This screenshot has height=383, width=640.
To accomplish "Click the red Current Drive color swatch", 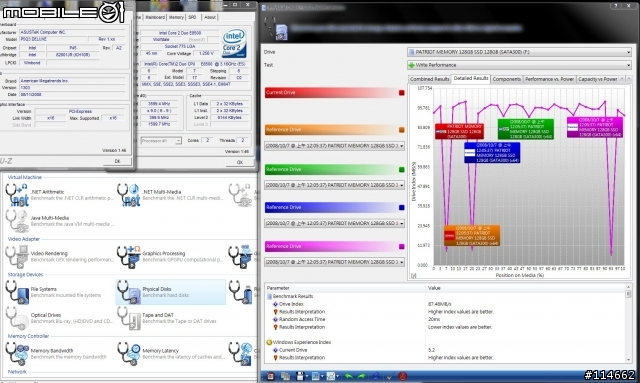I will coord(402,93).
